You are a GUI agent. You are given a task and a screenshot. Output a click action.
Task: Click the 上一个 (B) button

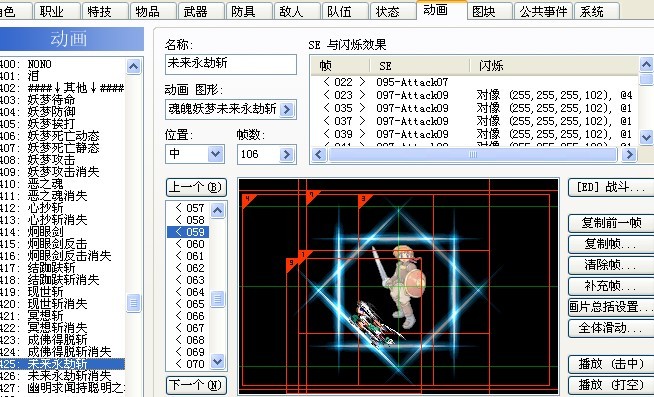pos(196,187)
